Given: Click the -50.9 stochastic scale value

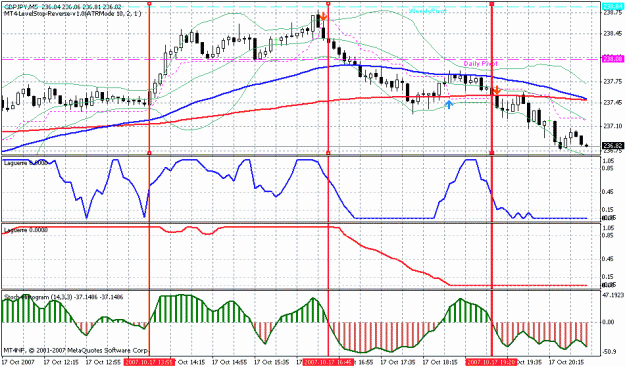Looking at the screenshot, I should coord(610,352).
